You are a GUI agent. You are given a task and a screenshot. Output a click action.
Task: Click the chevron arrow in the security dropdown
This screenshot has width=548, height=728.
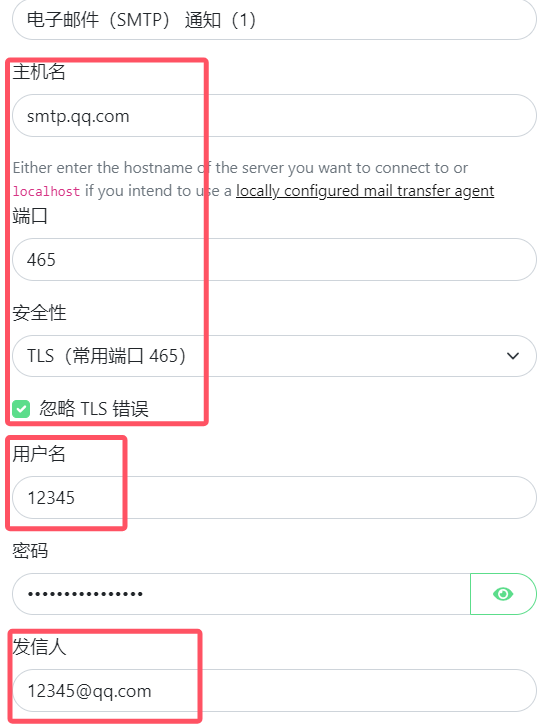coord(513,356)
